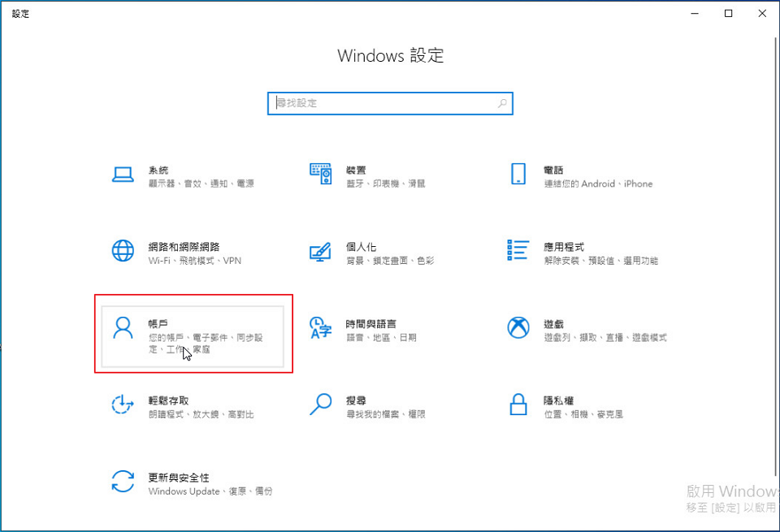Click the 尋找我的檔案、權限 description
780x532 pixels.
(385, 414)
